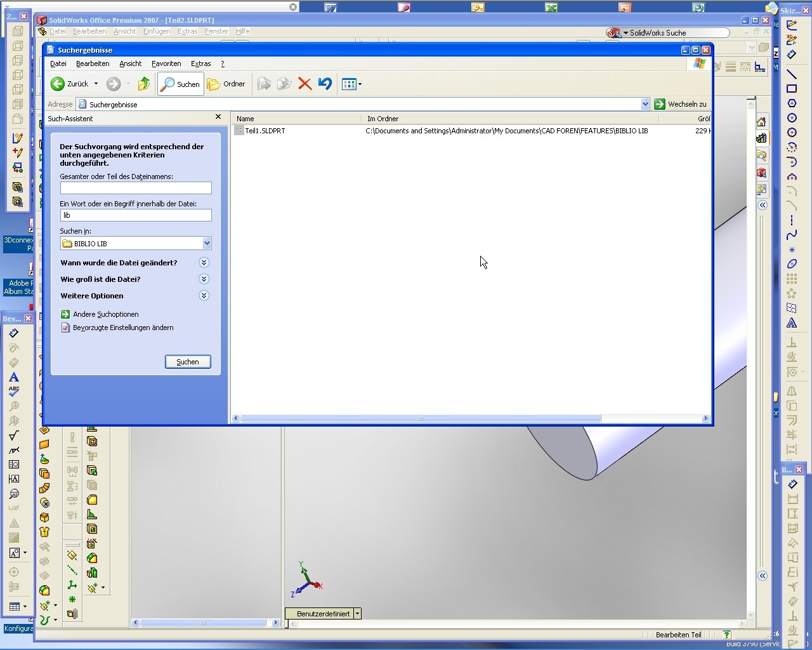Collapse the SolidWorks task pane chevron

(763, 205)
